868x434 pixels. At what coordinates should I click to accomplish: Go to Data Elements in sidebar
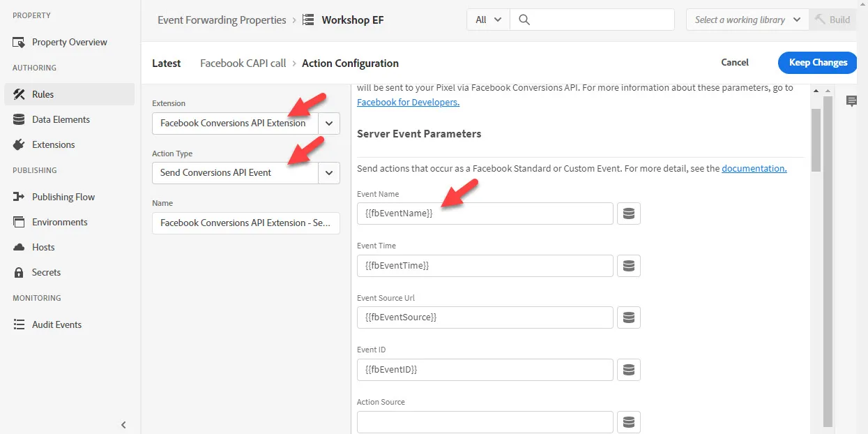(x=61, y=119)
